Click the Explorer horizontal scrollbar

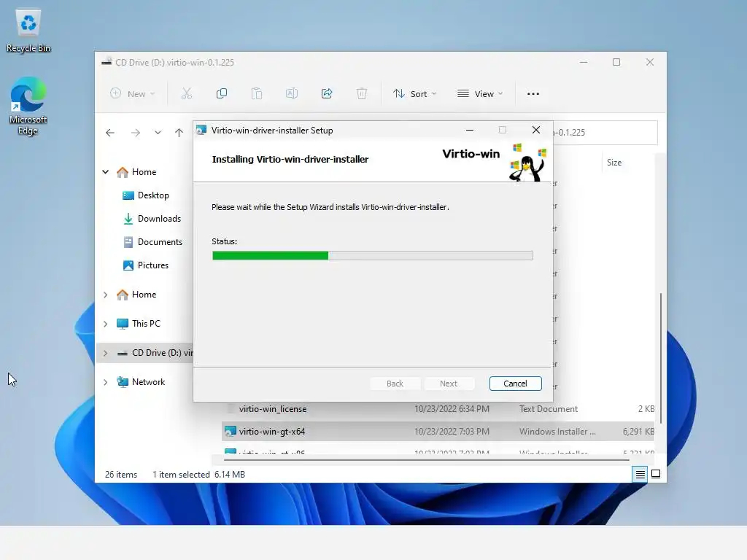point(426,460)
